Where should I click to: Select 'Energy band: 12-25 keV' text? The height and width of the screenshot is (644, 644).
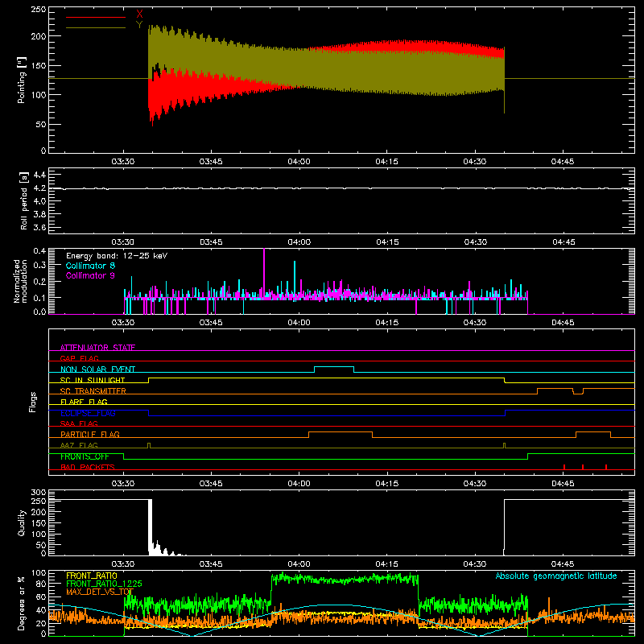117,256
